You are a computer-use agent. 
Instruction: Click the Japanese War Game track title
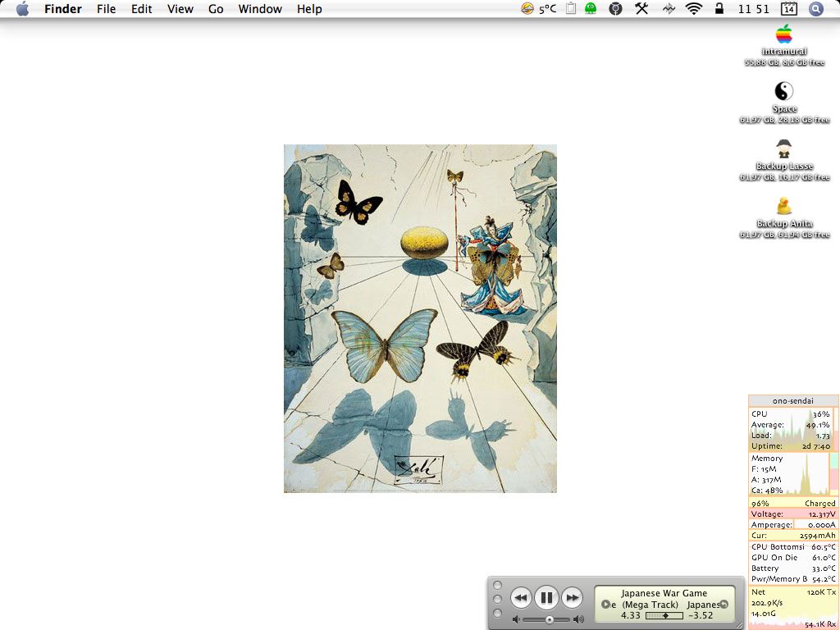tap(664, 593)
